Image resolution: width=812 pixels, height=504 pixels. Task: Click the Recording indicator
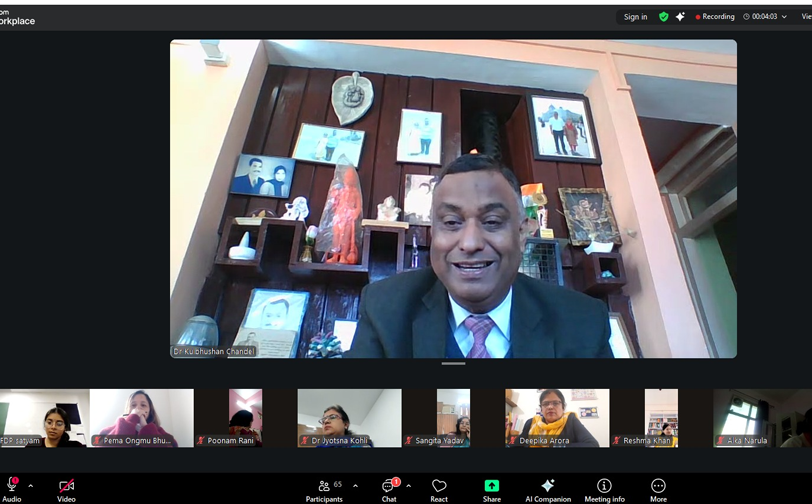(x=715, y=17)
